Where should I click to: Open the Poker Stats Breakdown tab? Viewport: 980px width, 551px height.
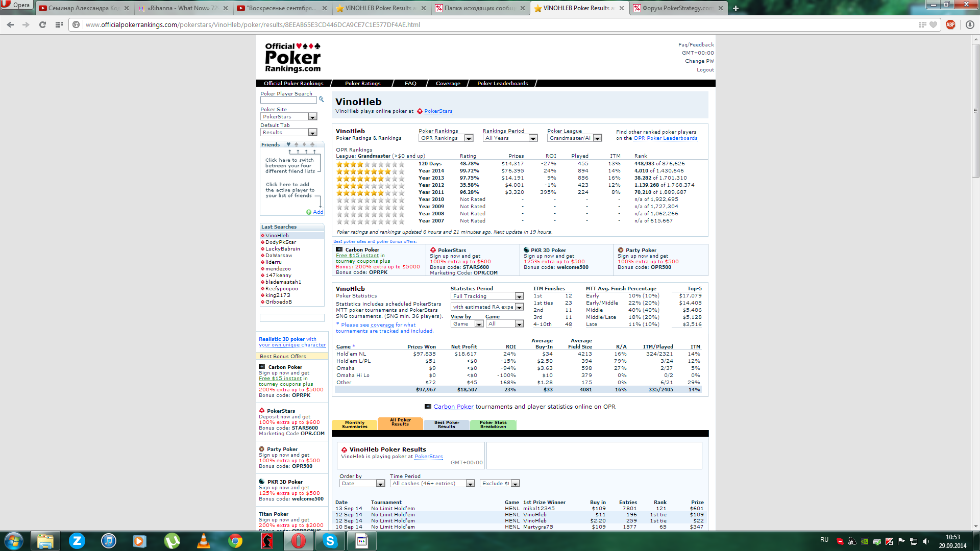coord(493,424)
